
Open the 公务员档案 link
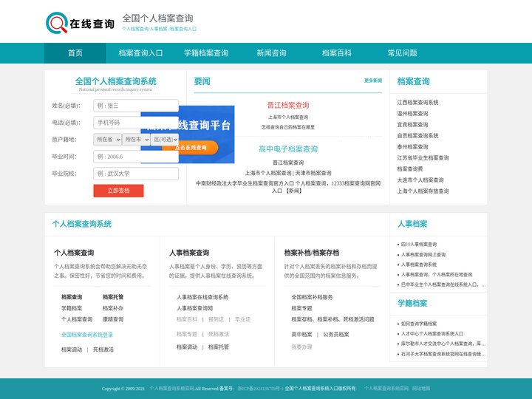point(336,335)
